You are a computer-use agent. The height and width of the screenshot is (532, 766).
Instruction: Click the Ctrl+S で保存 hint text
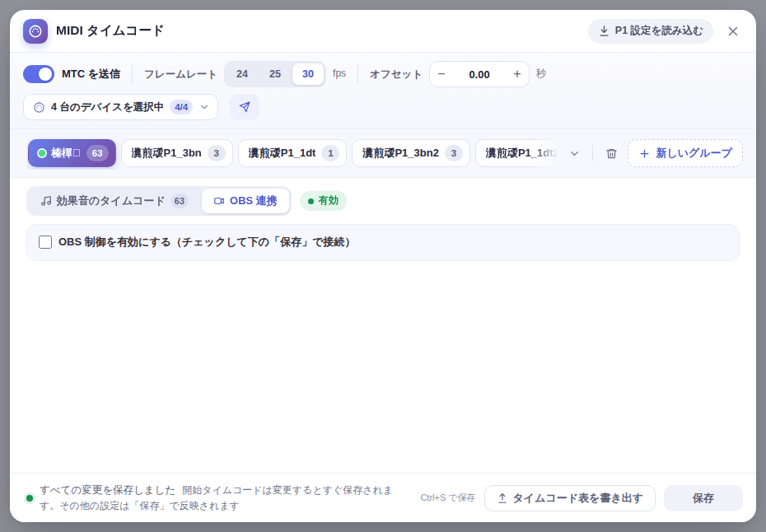(x=447, y=497)
